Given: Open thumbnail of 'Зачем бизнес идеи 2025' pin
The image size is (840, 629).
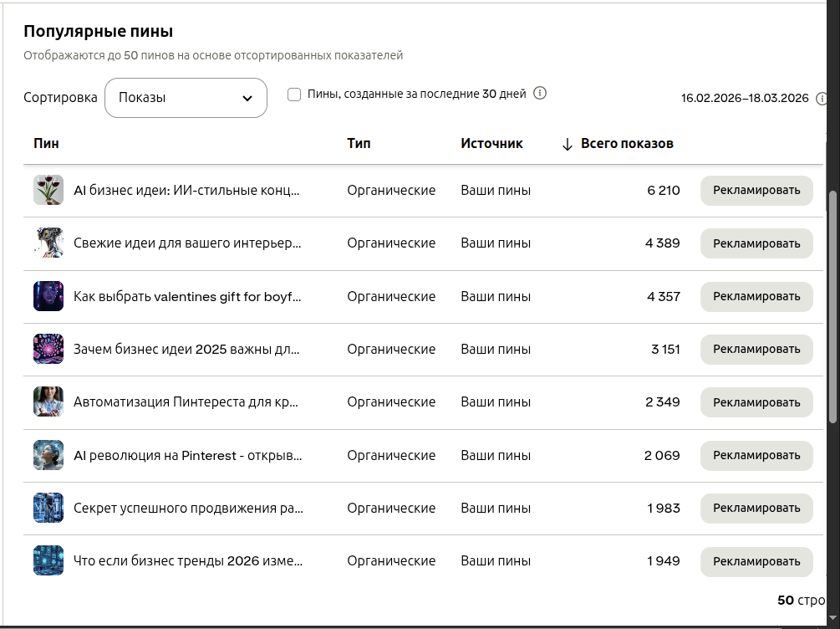Looking at the screenshot, I should (x=48, y=350).
